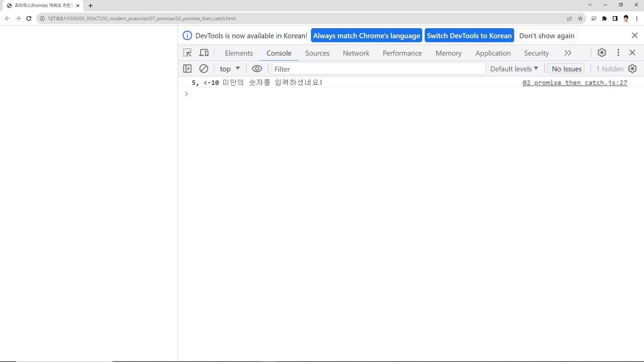Reload the page
Screen dimensions: 644x362
coord(29,18)
